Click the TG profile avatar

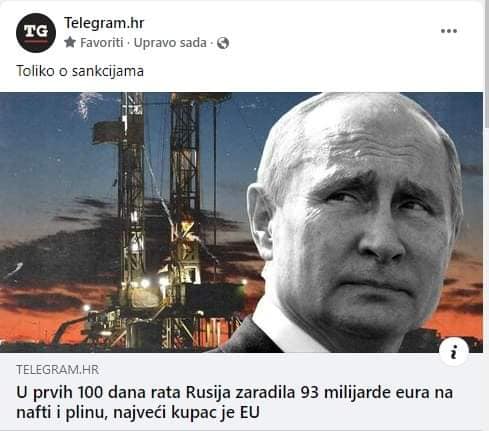pyautogui.click(x=36, y=33)
